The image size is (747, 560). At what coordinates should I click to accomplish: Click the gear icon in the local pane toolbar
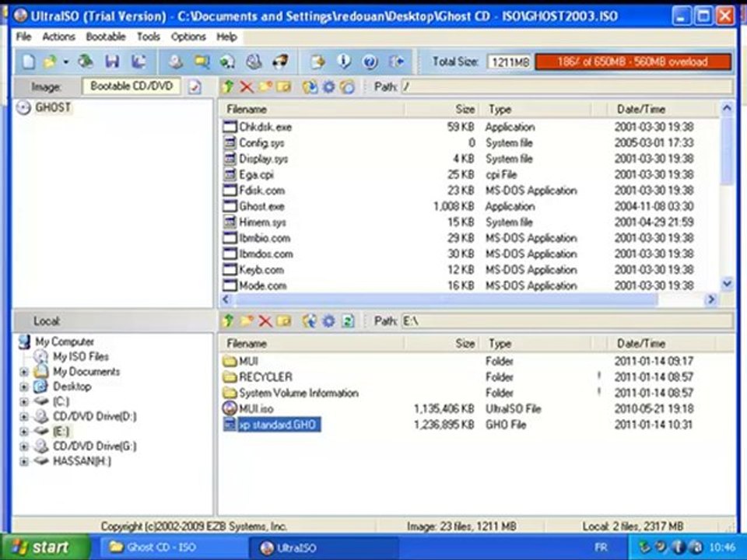tap(328, 321)
